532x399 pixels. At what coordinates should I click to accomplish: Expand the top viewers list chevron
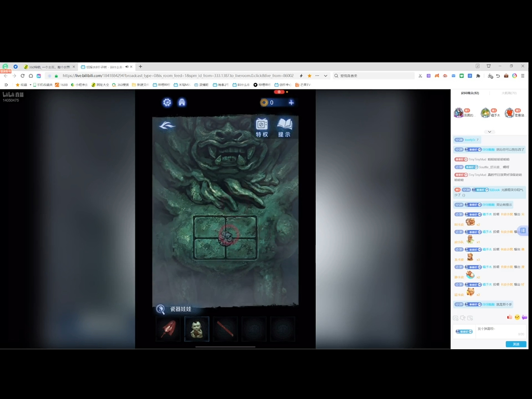[x=490, y=132]
